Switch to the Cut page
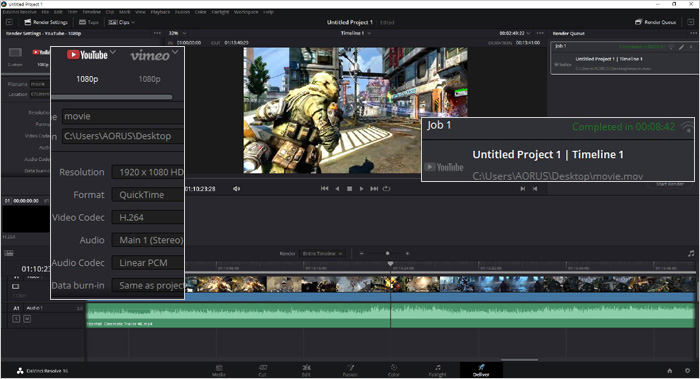Image resolution: width=700 pixels, height=379 pixels. (262, 371)
